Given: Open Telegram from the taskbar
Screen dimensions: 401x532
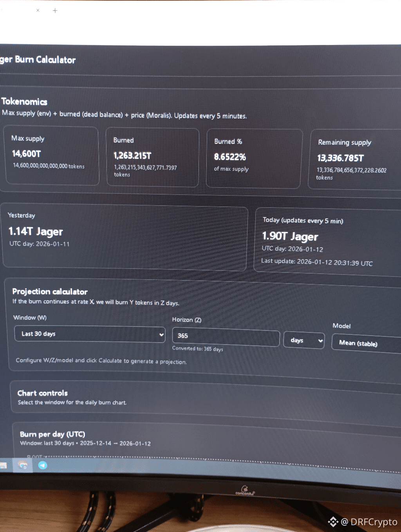Looking at the screenshot, I should click(43, 465).
